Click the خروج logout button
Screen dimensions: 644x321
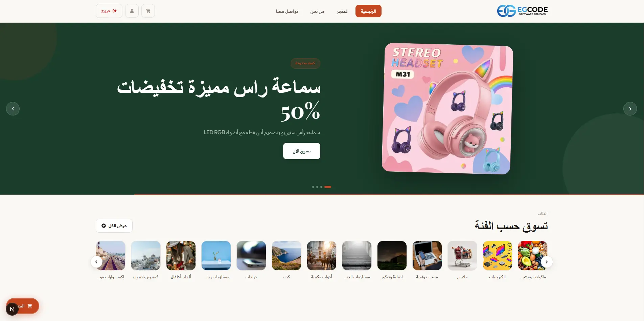click(x=109, y=11)
